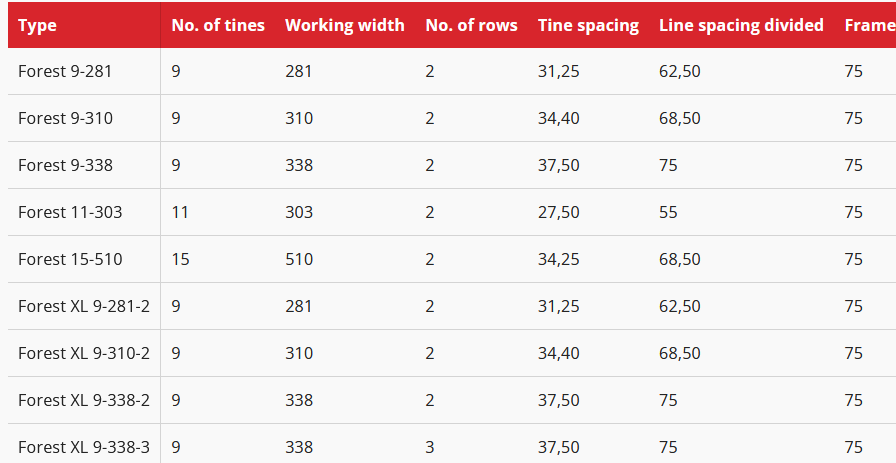The image size is (896, 463).
Task: Select the Forest 11-303 row label
Action: (70, 212)
